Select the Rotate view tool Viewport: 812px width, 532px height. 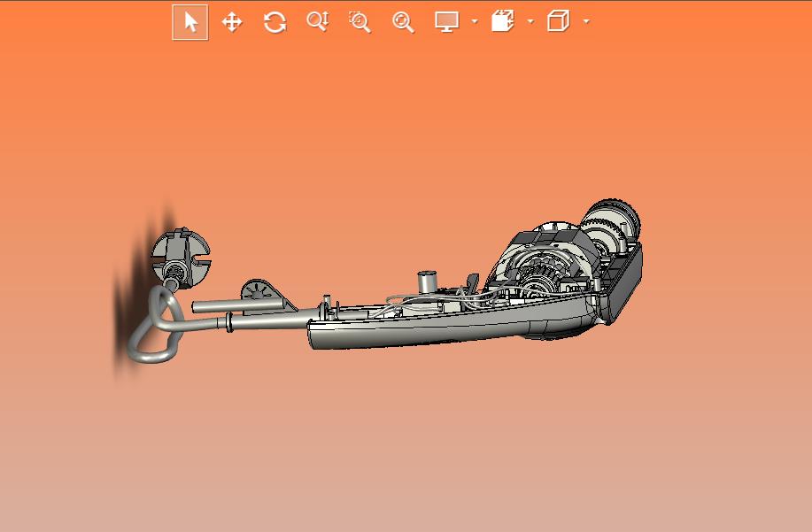[275, 22]
